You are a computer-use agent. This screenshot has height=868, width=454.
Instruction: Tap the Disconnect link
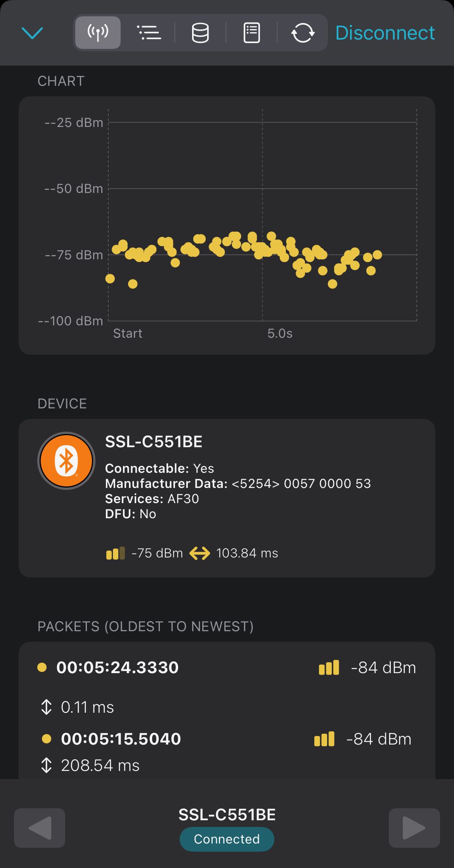tap(385, 33)
